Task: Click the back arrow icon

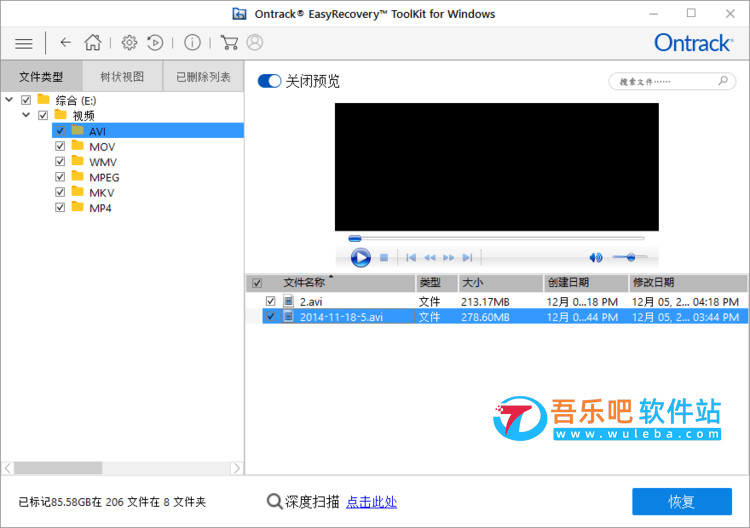Action: click(x=66, y=43)
